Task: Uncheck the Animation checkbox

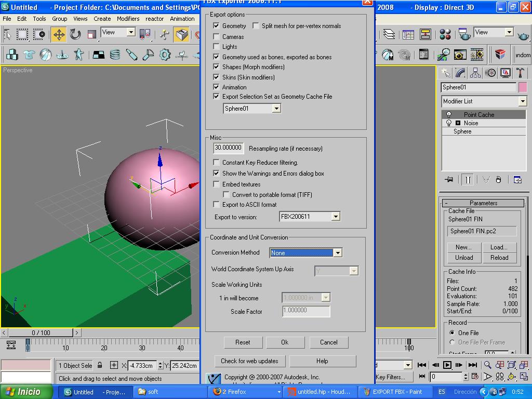Action: [216, 87]
